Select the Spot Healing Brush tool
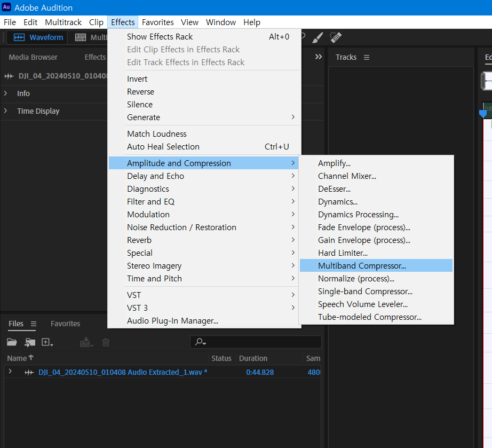The image size is (492, 448). click(336, 37)
